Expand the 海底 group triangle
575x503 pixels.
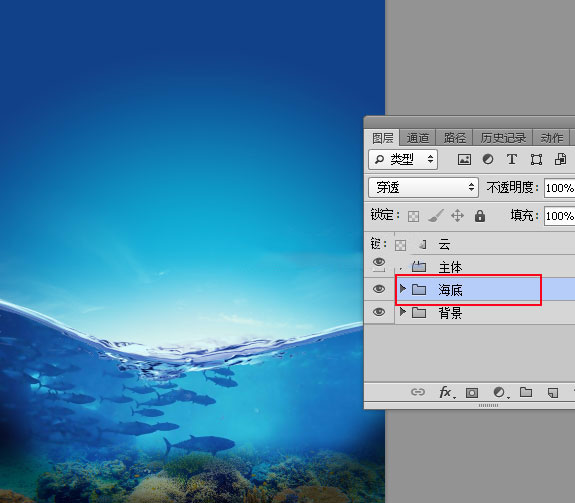[x=403, y=289]
